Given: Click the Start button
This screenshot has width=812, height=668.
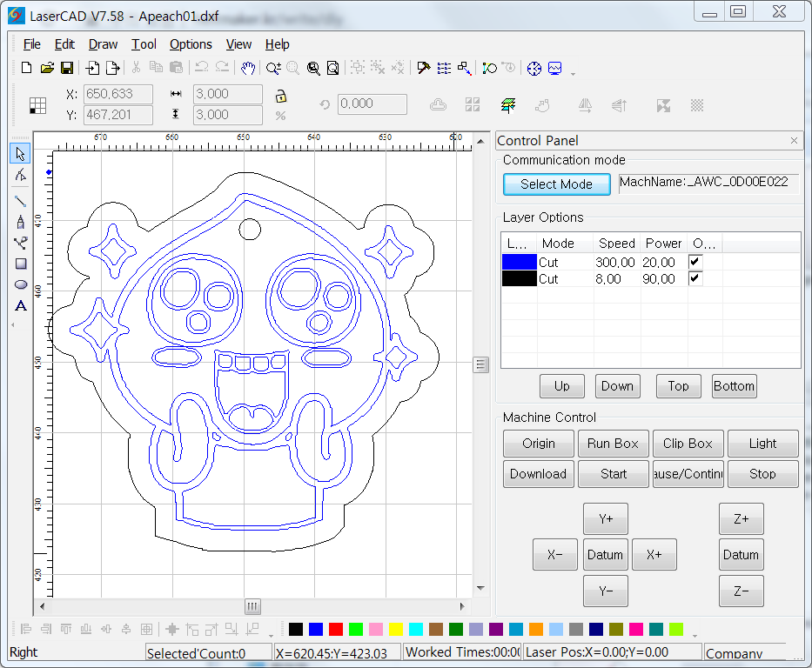Looking at the screenshot, I should coord(614,474).
